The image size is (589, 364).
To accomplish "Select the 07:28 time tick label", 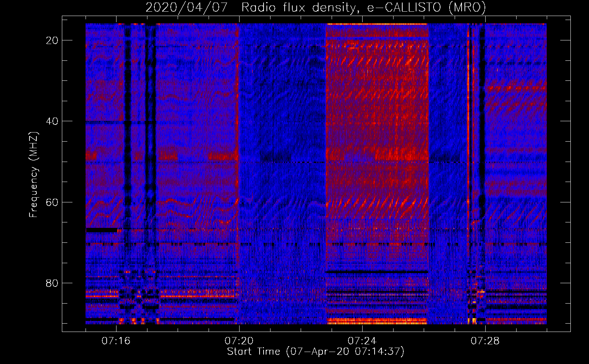I will coord(485,341).
